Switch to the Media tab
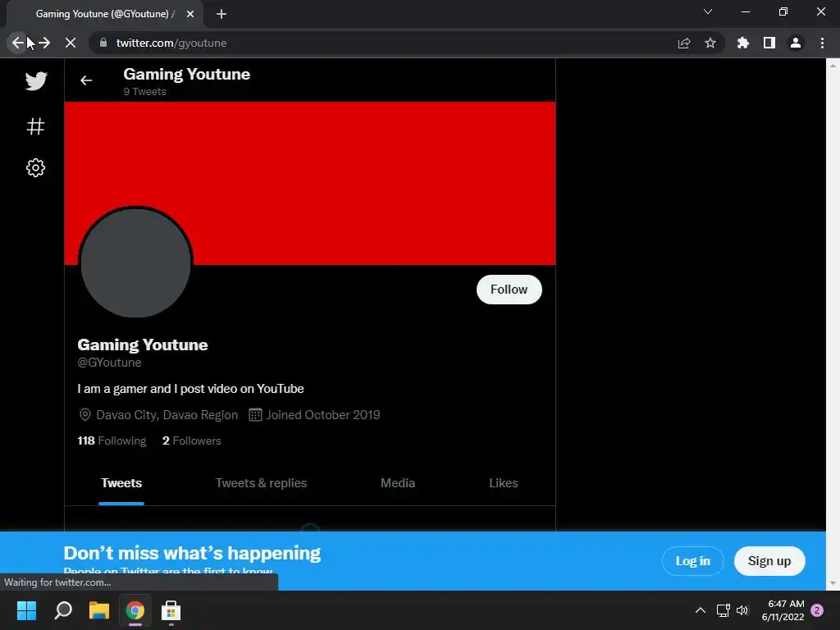Screen dimensions: 840x630 (x=398, y=483)
